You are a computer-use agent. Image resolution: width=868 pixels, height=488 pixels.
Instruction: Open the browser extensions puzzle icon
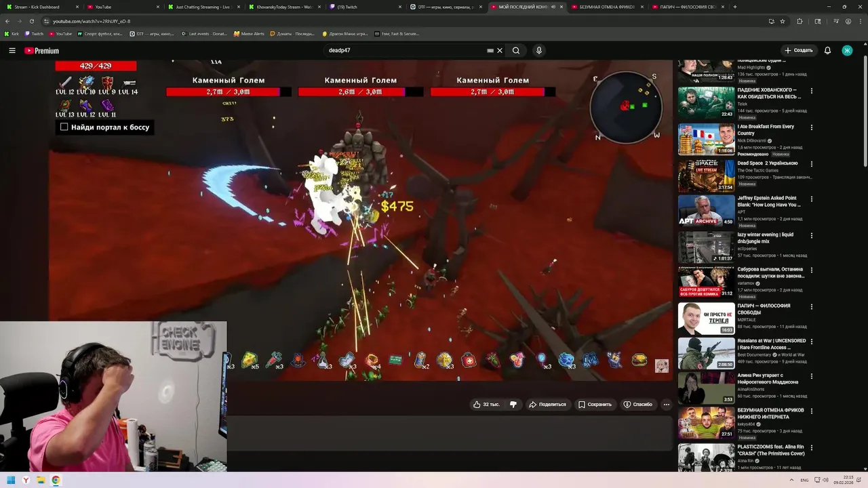(x=800, y=21)
